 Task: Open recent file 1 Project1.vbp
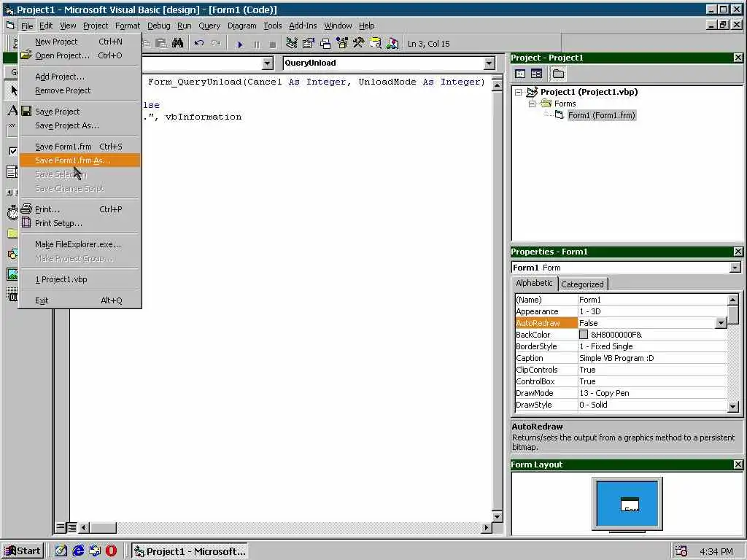[80, 279]
